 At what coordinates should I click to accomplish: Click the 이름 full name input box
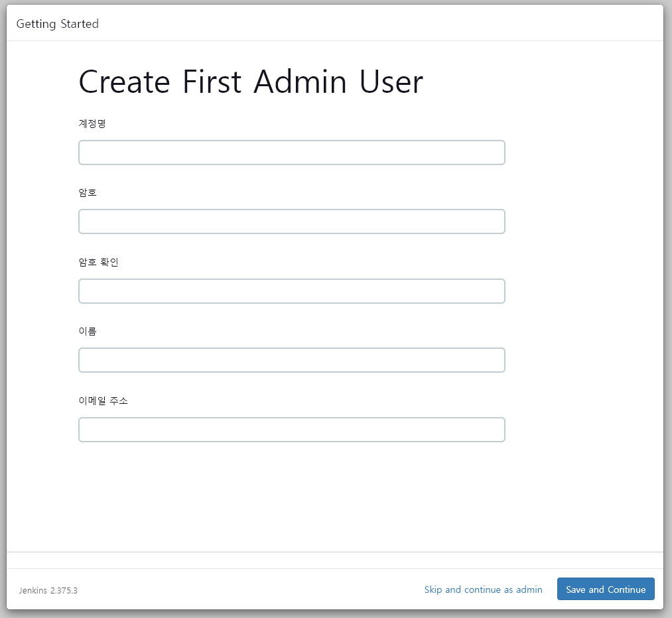tap(291, 360)
